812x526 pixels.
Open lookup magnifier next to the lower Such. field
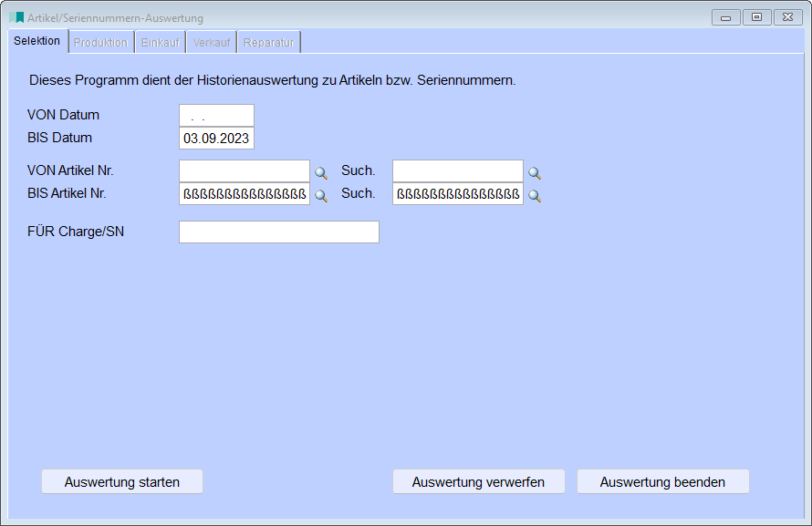[535, 195]
